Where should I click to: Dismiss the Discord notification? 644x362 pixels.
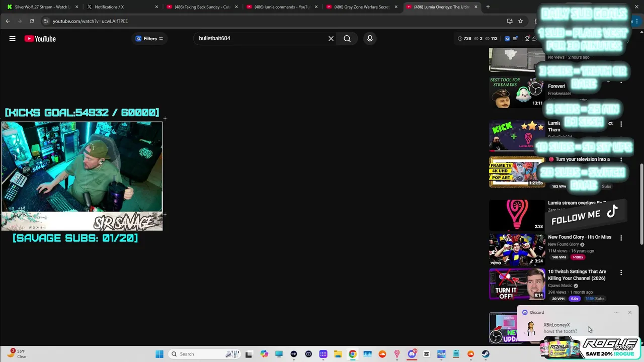pos(629,312)
